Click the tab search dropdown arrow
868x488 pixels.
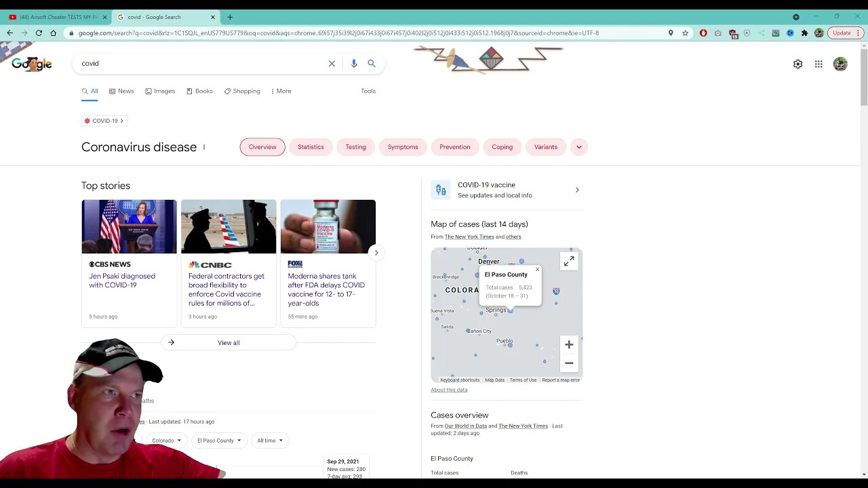(796, 17)
